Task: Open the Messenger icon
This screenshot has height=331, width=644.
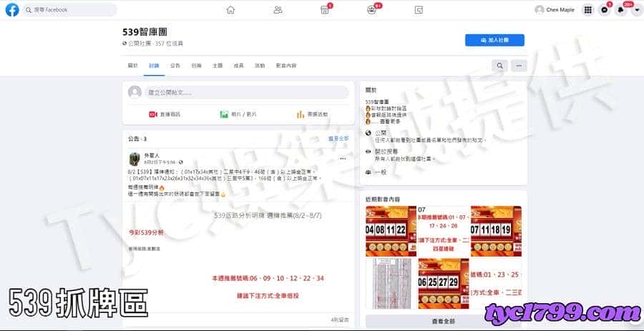Action: pyautogui.click(x=605, y=10)
